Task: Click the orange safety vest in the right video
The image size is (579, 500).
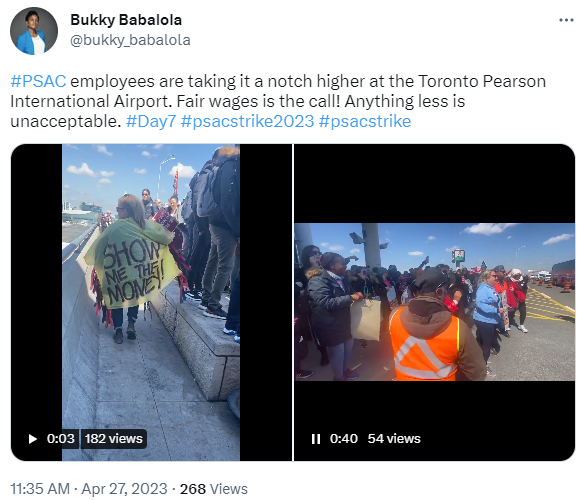Action: (425, 345)
